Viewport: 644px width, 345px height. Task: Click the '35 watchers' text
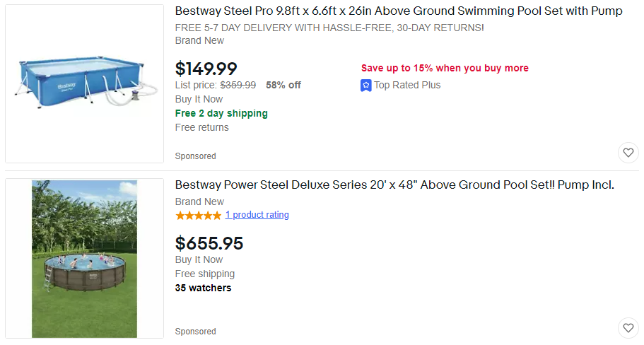[203, 288]
